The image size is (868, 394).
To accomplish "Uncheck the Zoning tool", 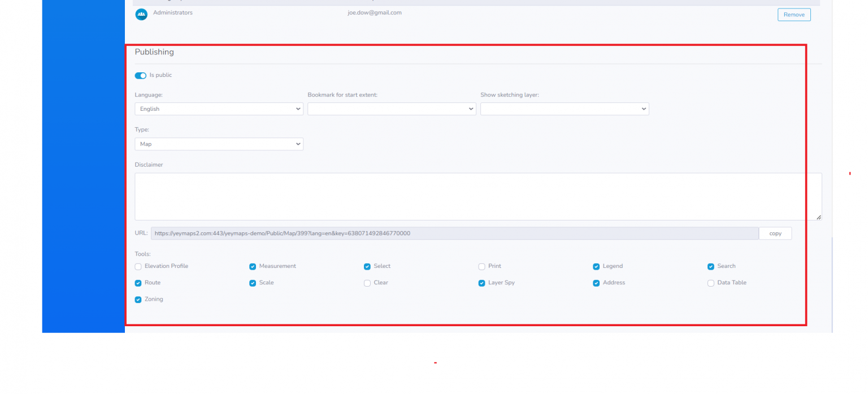I will point(138,299).
